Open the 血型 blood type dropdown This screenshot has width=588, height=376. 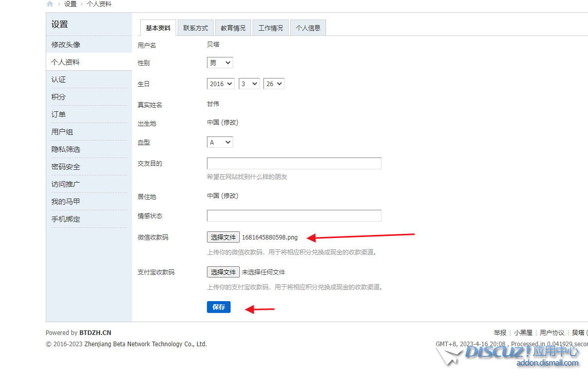(x=219, y=142)
